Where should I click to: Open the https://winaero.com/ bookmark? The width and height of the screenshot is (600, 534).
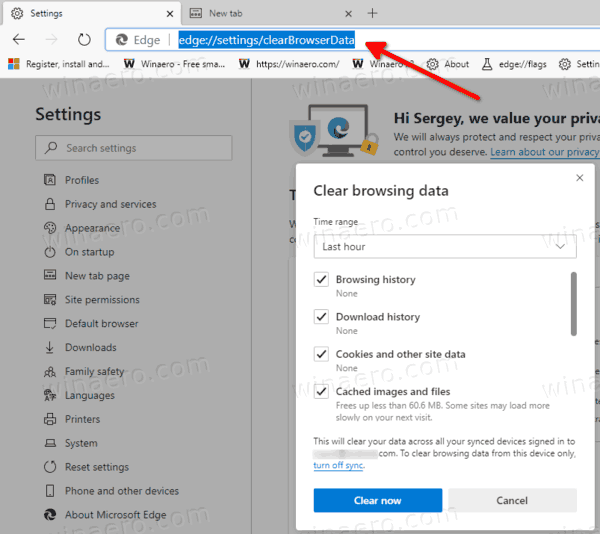point(289,64)
